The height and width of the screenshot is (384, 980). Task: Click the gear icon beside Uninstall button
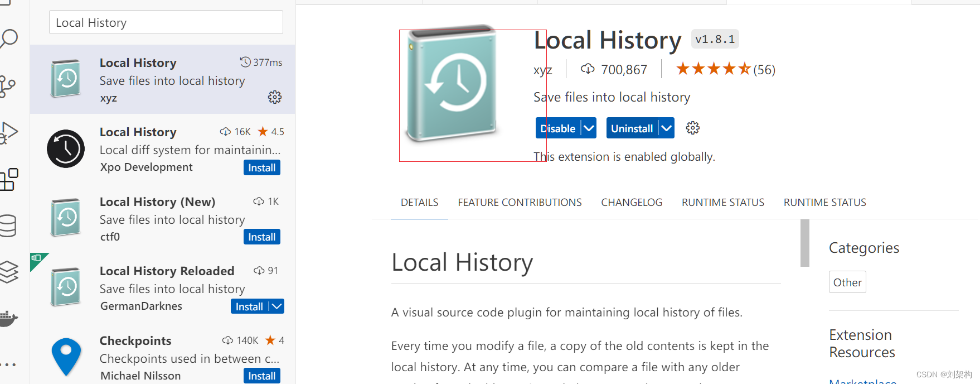tap(693, 128)
